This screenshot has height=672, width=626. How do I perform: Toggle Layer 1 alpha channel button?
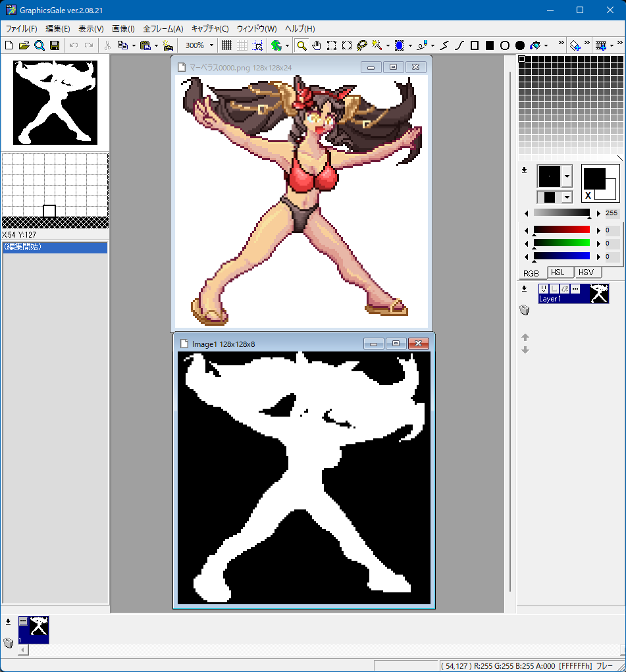pyautogui.click(x=565, y=289)
